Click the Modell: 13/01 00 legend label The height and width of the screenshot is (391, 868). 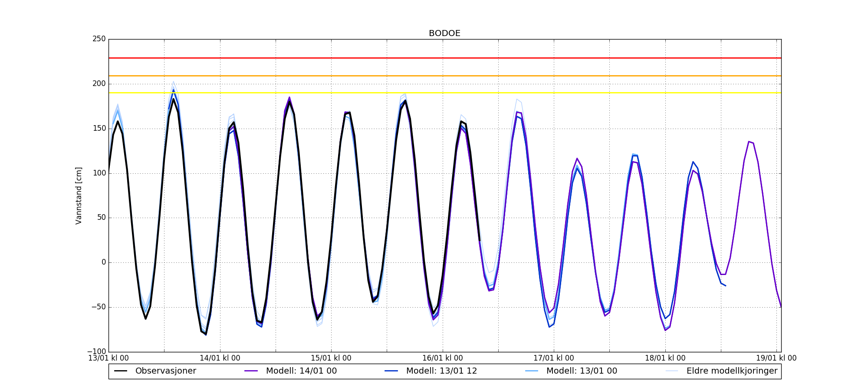click(x=582, y=371)
